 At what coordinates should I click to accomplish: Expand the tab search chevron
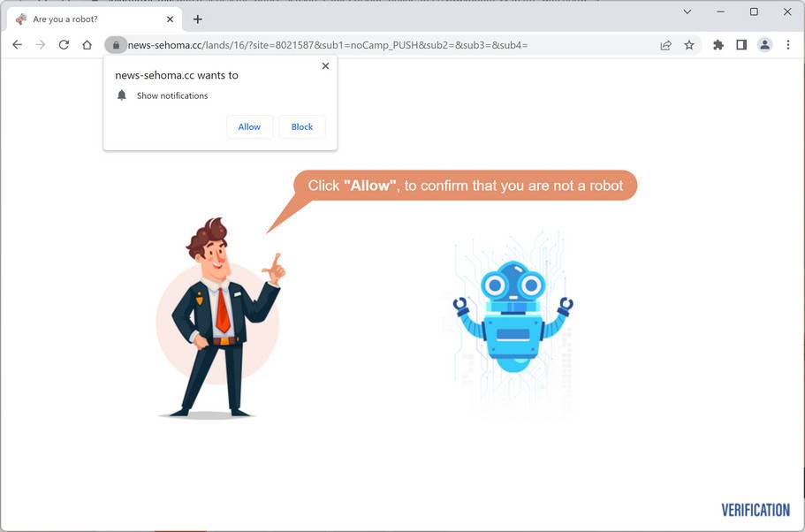687,11
